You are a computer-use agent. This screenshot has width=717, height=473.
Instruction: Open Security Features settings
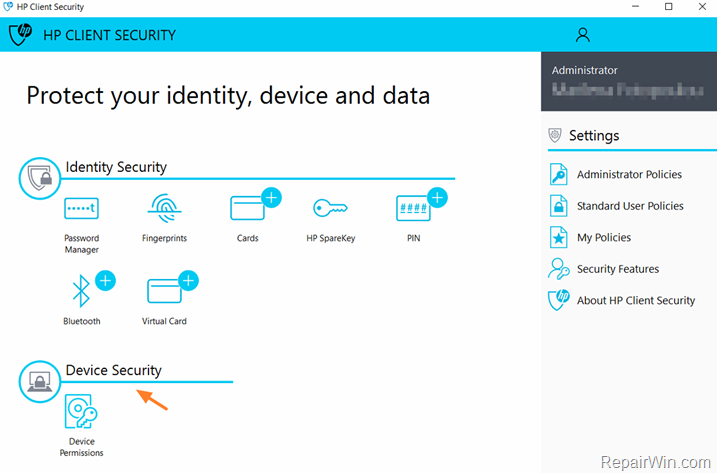click(618, 269)
